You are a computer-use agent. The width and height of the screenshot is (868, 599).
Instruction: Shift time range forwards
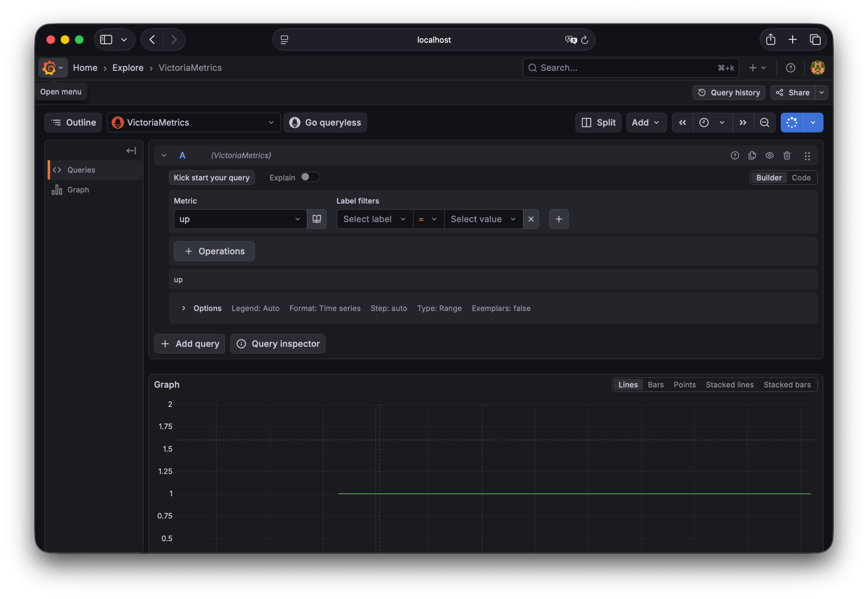(743, 123)
